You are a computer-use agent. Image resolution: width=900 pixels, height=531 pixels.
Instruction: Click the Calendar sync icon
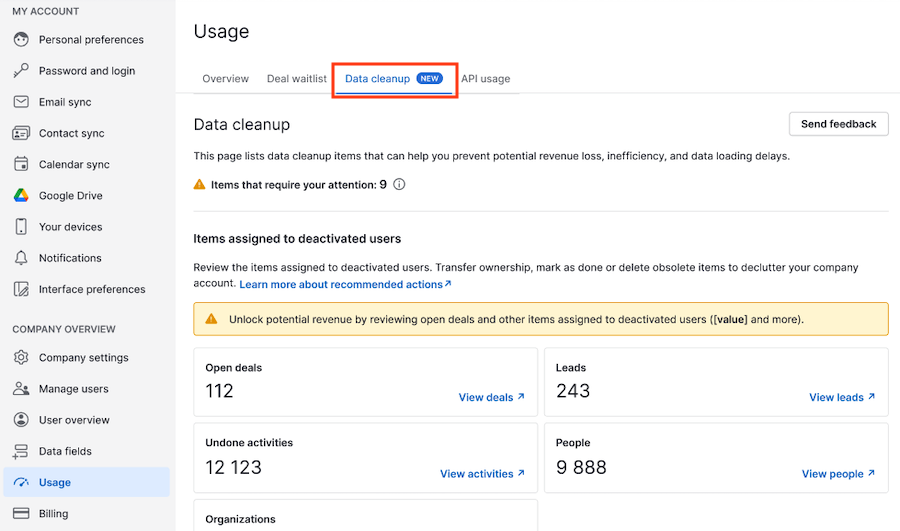point(21,164)
